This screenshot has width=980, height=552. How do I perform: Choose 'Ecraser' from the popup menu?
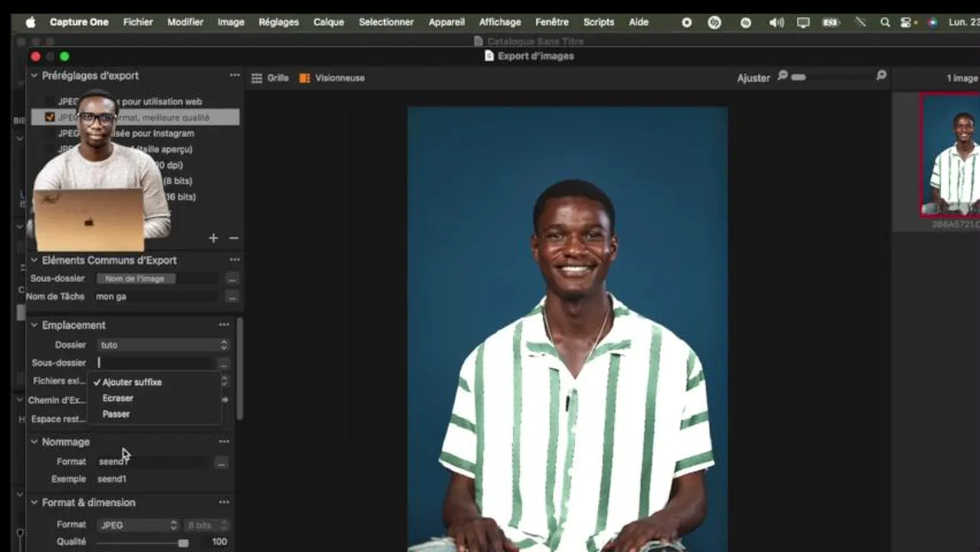point(117,398)
